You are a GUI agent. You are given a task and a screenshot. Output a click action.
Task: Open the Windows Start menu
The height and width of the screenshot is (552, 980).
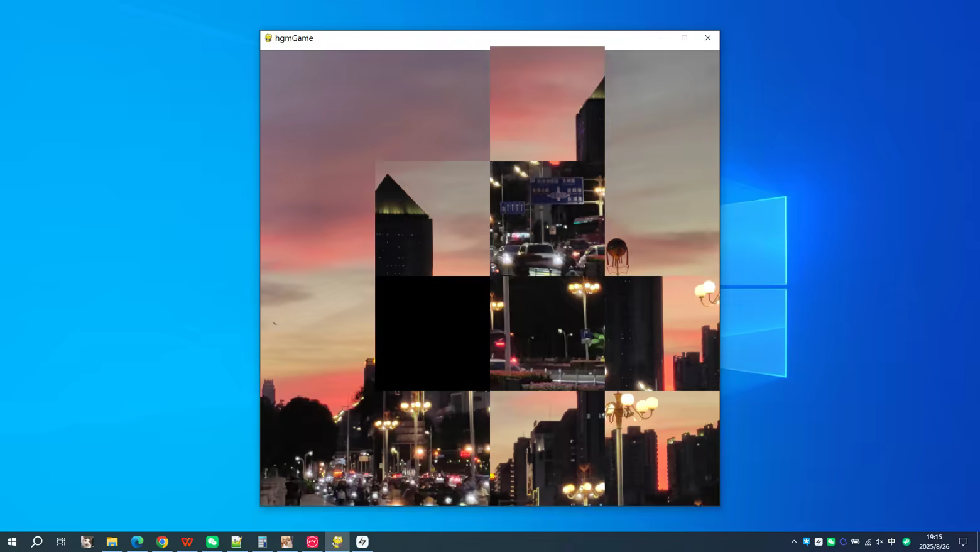tap(12, 541)
